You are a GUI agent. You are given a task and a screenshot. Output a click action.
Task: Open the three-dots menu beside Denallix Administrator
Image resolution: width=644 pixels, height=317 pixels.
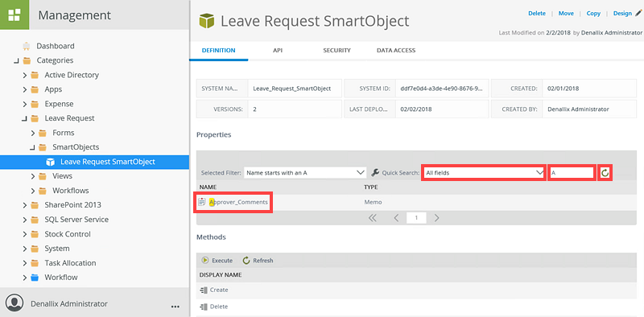coord(175,307)
